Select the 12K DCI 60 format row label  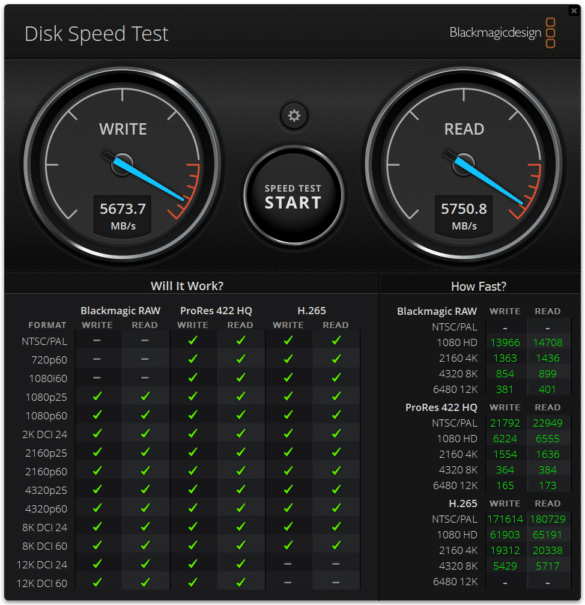(x=42, y=583)
